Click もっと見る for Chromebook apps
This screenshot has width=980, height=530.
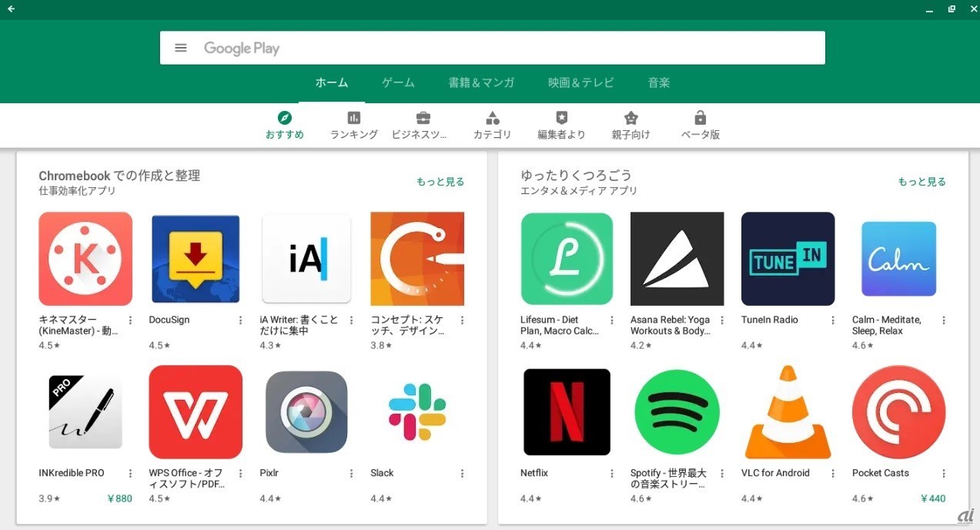440,182
